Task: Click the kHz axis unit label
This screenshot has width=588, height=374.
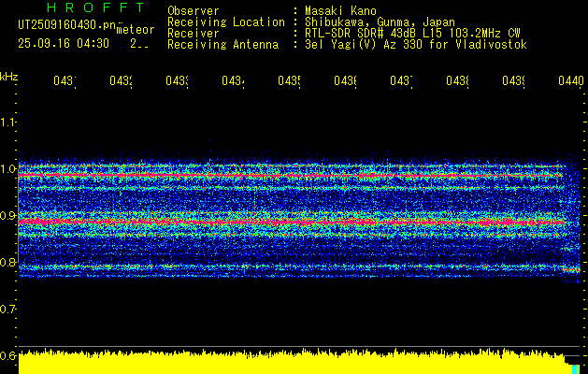Action: (x=8, y=76)
